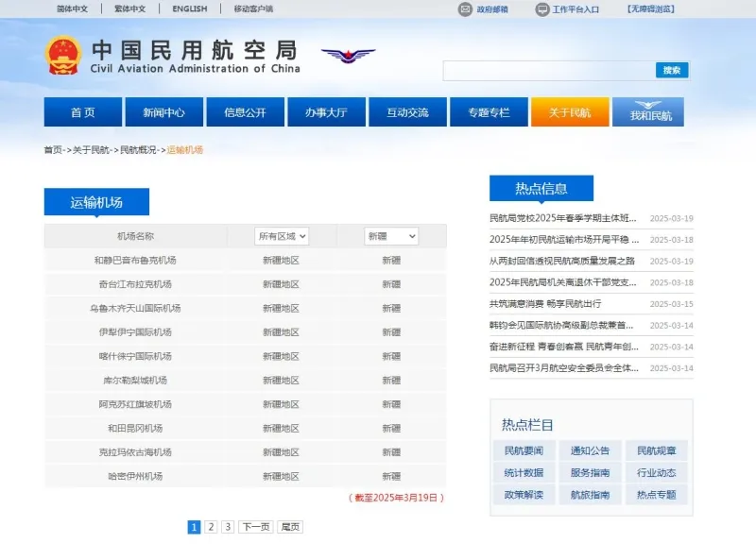Switch site language to ENGLISH
The width and height of the screenshot is (756, 560).
pyautogui.click(x=190, y=8)
